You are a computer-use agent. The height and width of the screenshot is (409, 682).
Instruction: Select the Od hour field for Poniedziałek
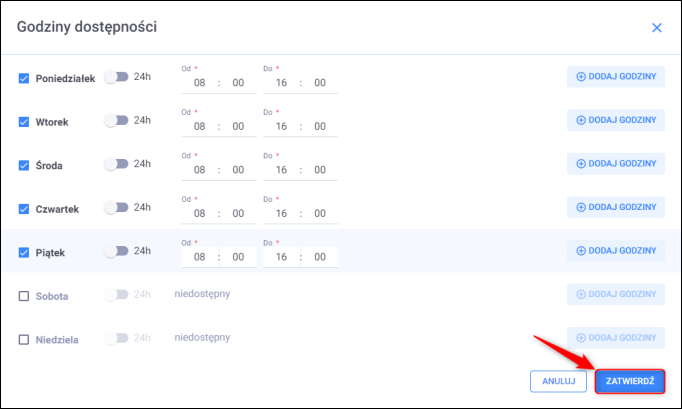tap(200, 83)
